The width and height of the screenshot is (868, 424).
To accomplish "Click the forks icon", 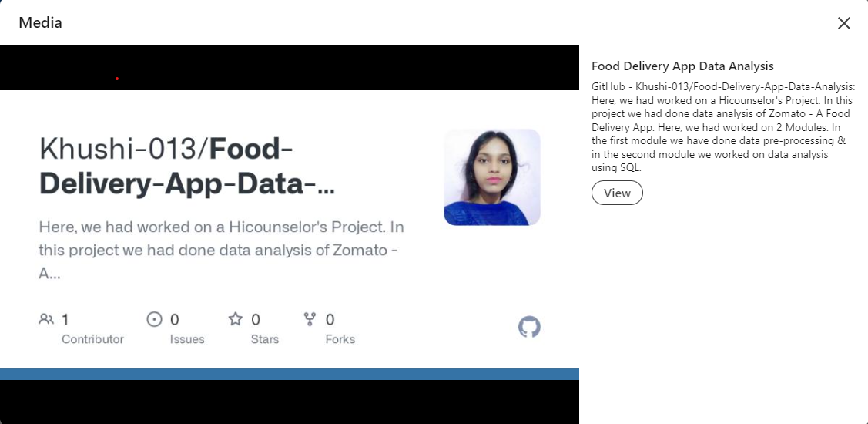I will [x=310, y=319].
